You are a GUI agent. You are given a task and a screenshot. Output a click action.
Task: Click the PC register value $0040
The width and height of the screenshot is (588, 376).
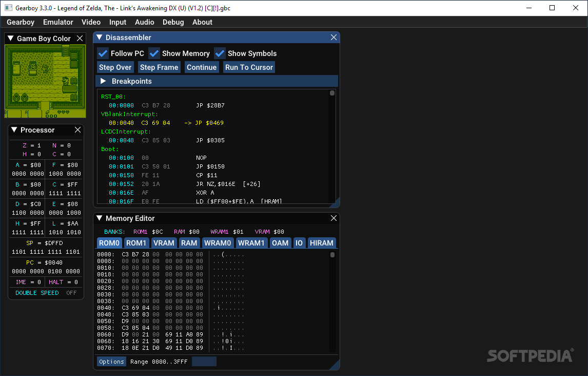coord(54,262)
